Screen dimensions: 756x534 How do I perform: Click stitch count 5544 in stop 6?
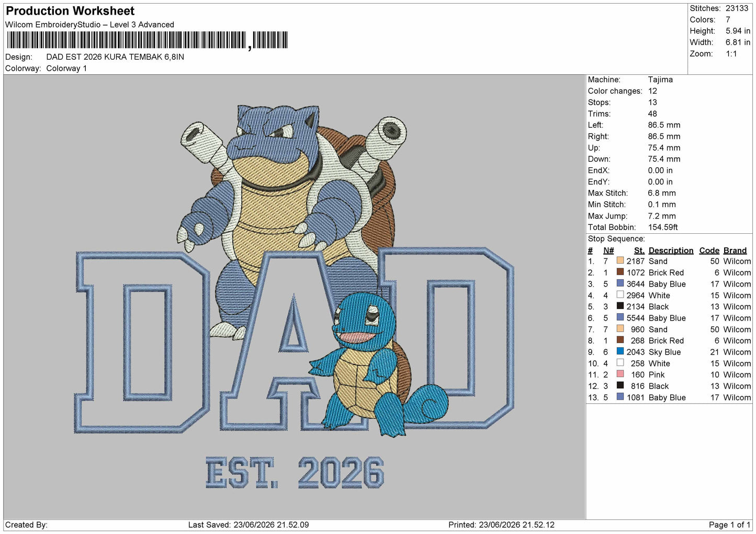636,318
